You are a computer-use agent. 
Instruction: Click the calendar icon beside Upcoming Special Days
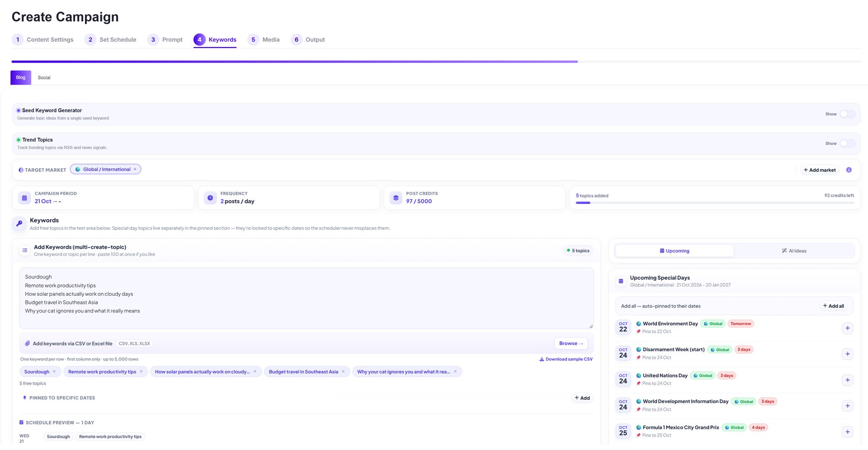click(621, 281)
